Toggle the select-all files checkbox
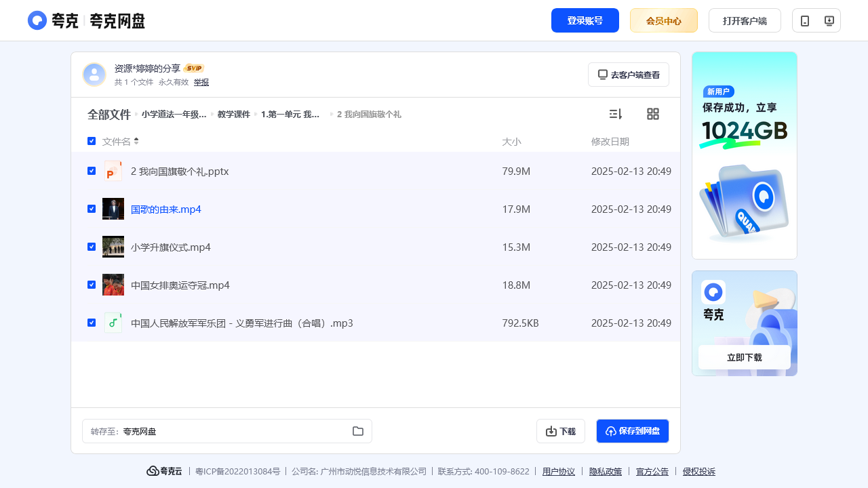 [92, 141]
